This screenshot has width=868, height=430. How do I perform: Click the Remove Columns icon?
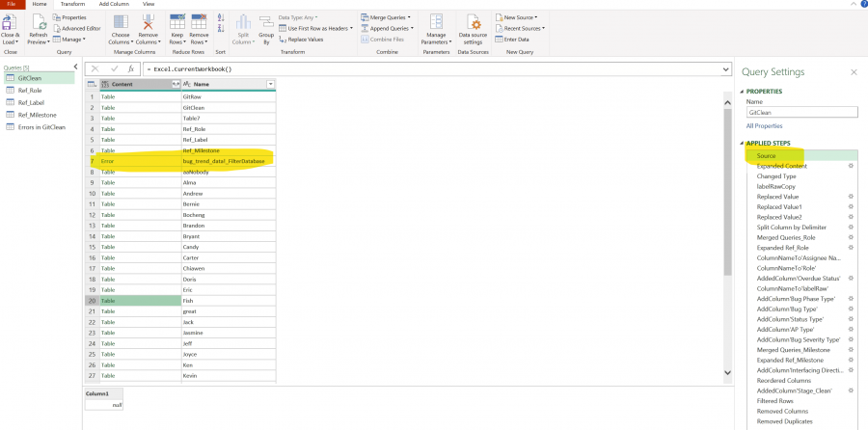[x=149, y=22]
